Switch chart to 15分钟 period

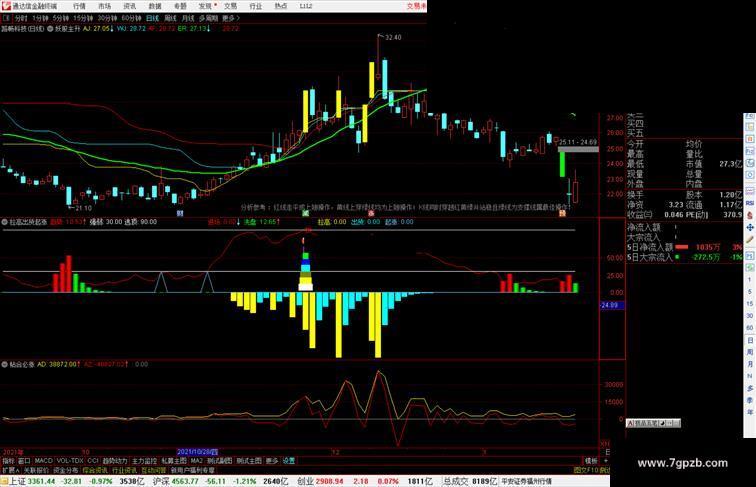coord(83,18)
